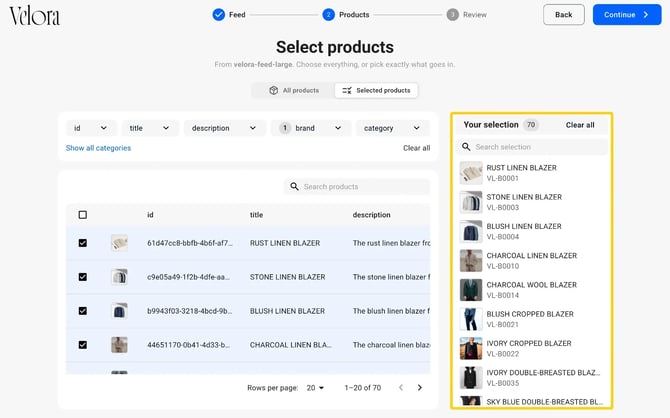Open CHARCOAL WOOL BLAZER thumbnail in selection panel
670x418 pixels.
pos(471,290)
